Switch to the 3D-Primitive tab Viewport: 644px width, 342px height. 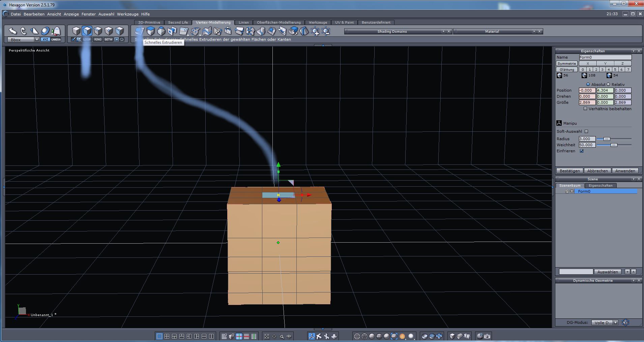149,23
